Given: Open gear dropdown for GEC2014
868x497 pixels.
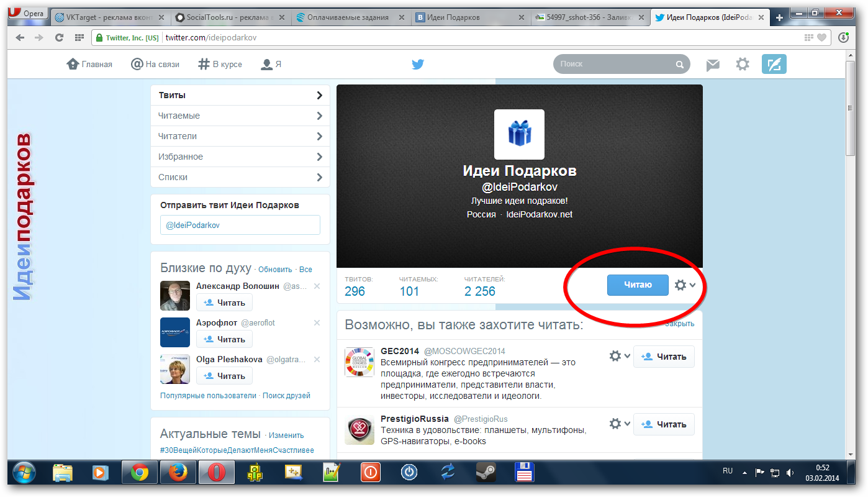Looking at the screenshot, I should click(x=620, y=356).
